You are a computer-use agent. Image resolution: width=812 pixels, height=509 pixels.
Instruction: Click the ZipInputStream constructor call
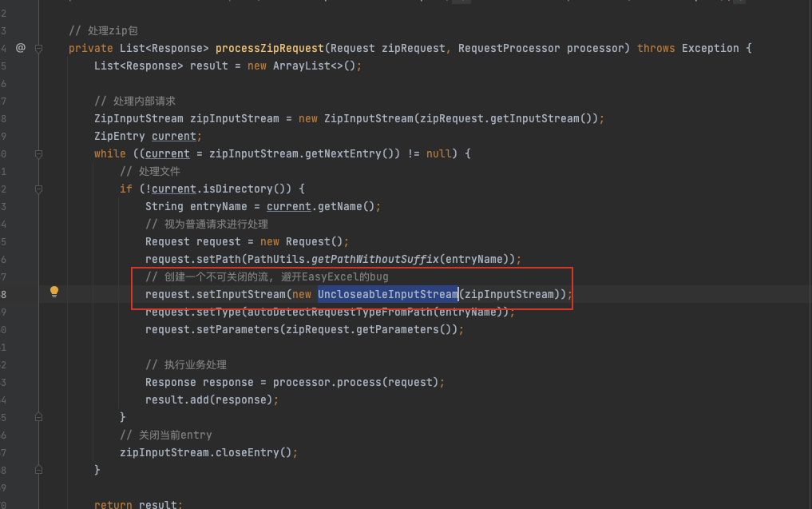click(x=372, y=118)
